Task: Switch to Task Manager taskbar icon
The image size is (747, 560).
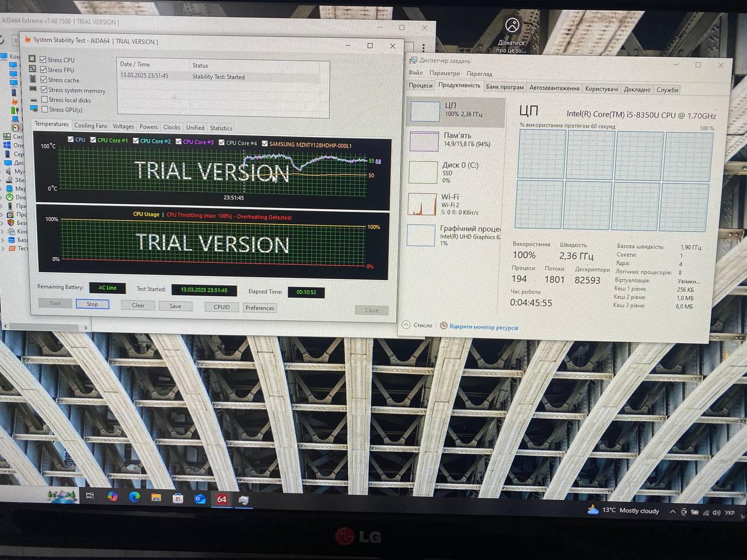Action: coord(244,500)
